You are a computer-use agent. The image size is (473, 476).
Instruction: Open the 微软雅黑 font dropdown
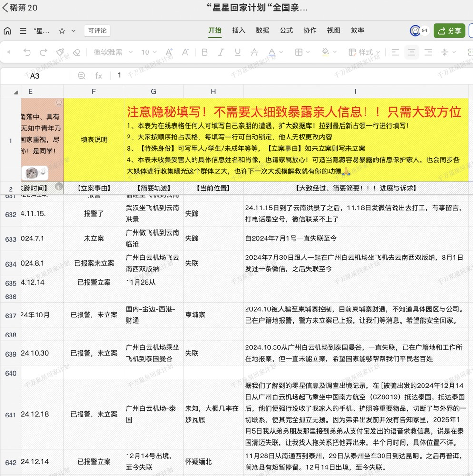pos(113,52)
